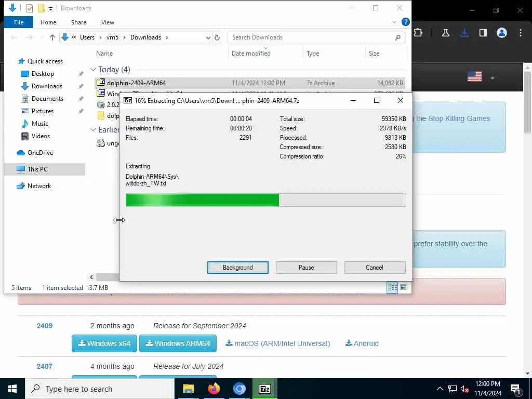Screen dimensions: 532x399
Task: Collapse the Today (4) group
Action: click(x=93, y=69)
